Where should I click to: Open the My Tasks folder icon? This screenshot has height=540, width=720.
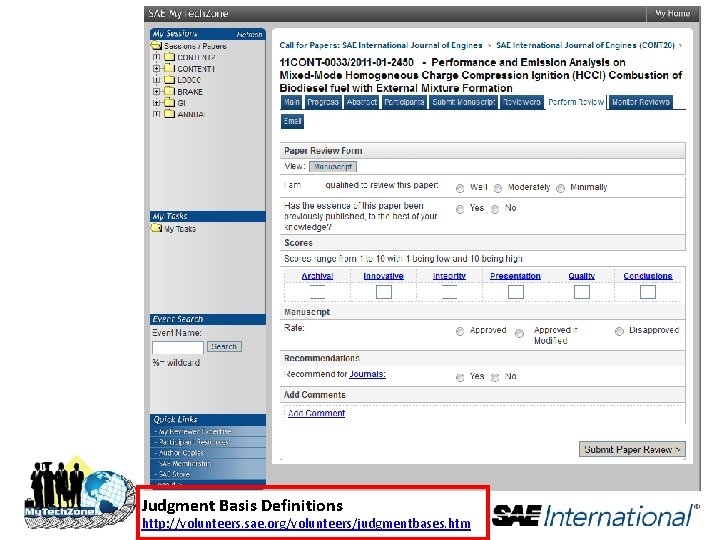pos(156,228)
